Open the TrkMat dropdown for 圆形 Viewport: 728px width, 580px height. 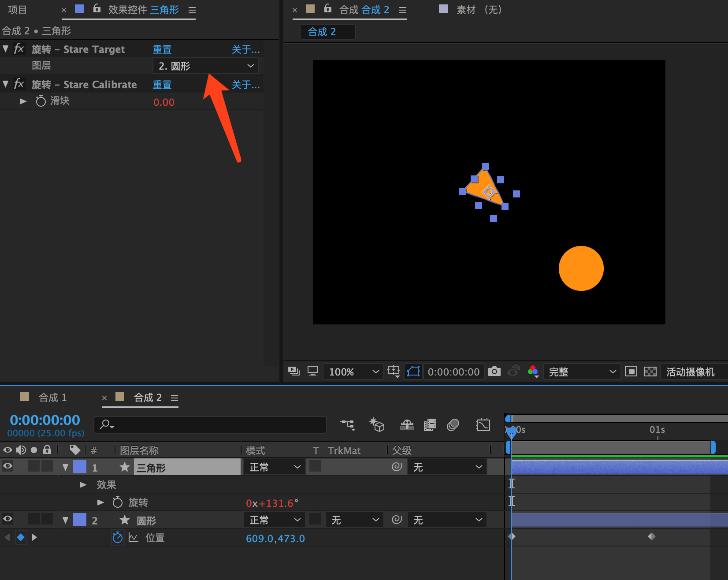[354, 520]
